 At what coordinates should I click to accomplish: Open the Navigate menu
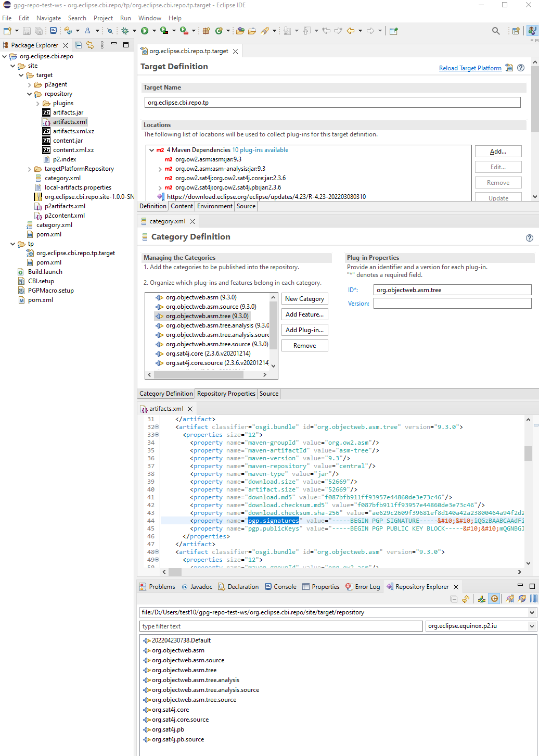coord(49,18)
